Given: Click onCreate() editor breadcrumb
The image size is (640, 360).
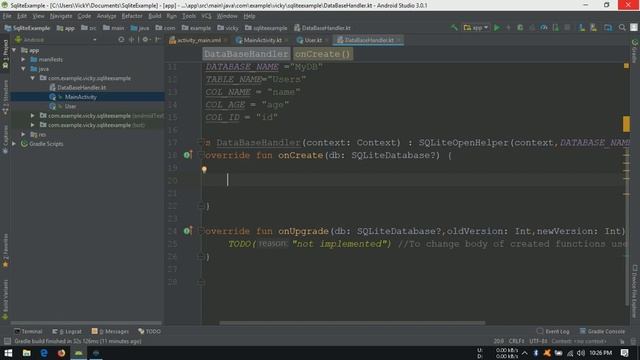Looking at the screenshot, I should pos(323,54).
